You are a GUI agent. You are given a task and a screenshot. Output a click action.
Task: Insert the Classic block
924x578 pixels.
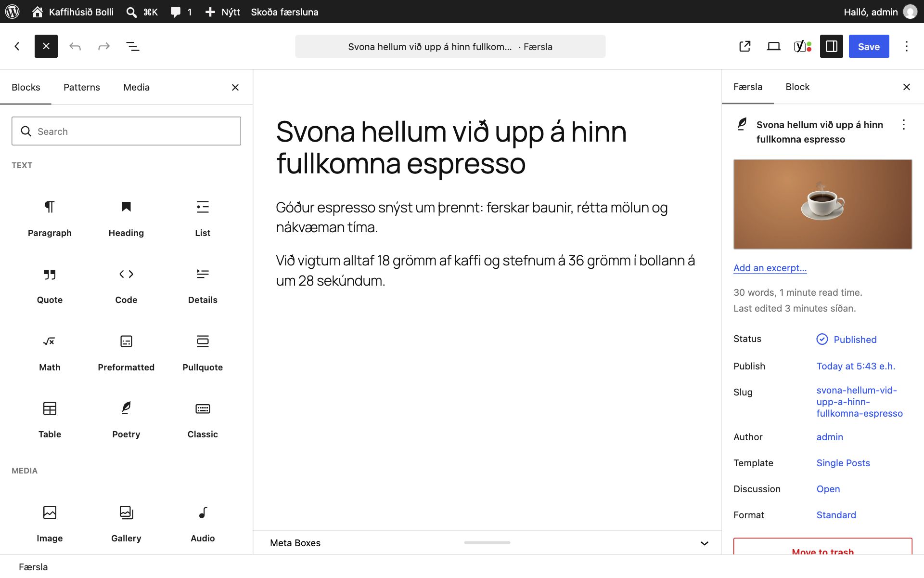(203, 420)
